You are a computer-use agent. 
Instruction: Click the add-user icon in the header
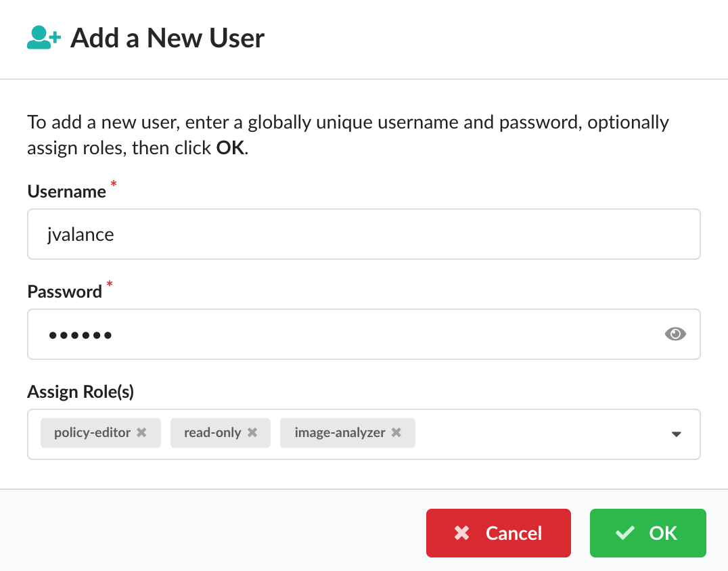pyautogui.click(x=43, y=38)
